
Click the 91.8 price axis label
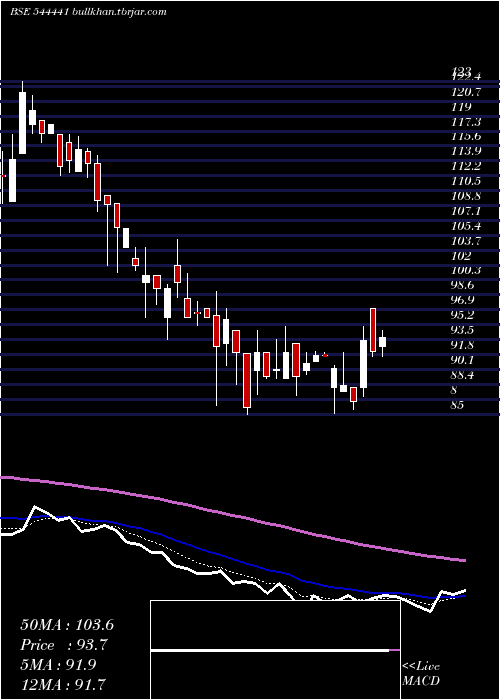click(x=463, y=345)
